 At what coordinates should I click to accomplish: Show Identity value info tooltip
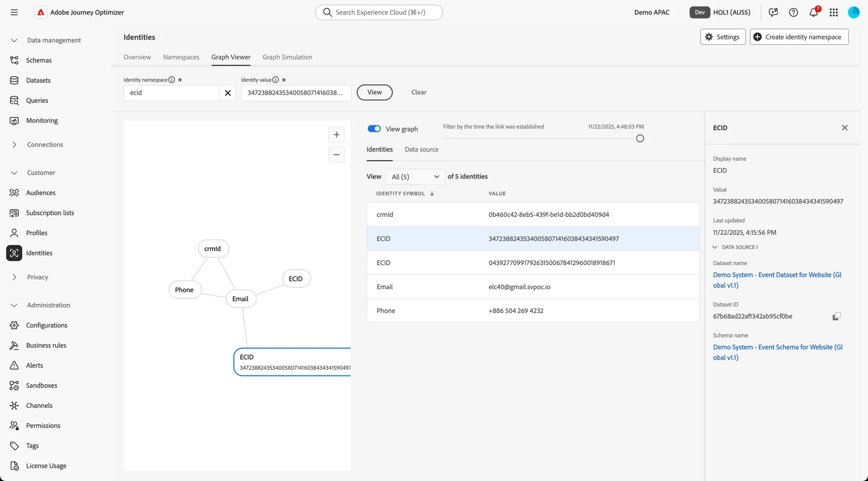pyautogui.click(x=276, y=80)
